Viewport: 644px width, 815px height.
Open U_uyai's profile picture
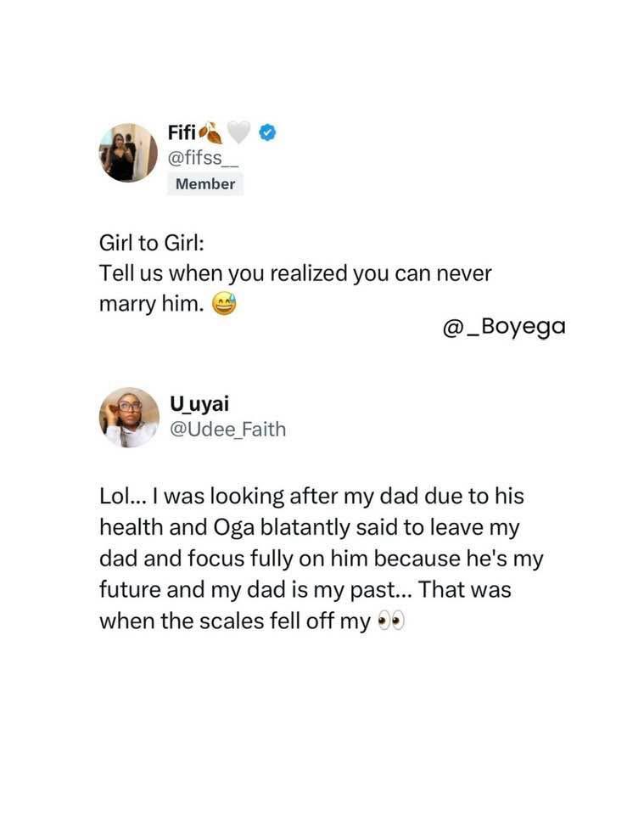tap(129, 417)
